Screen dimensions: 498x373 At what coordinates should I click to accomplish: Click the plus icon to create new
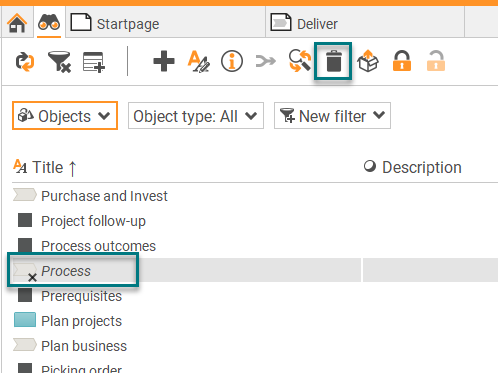[x=164, y=61]
